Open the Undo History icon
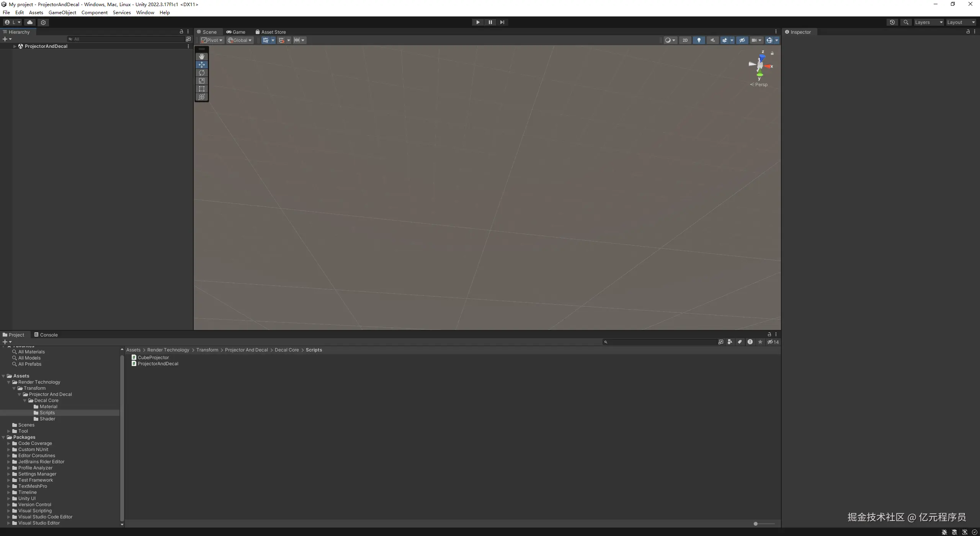980x536 pixels. click(x=892, y=22)
